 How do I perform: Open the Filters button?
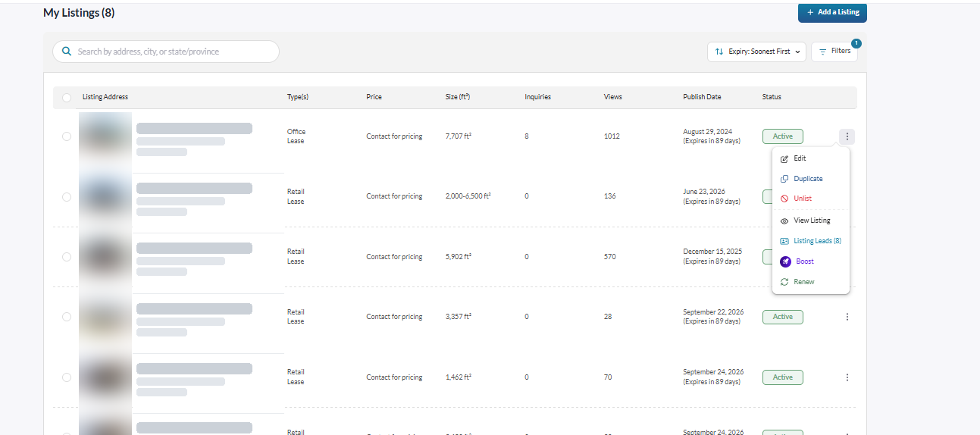click(x=834, y=52)
